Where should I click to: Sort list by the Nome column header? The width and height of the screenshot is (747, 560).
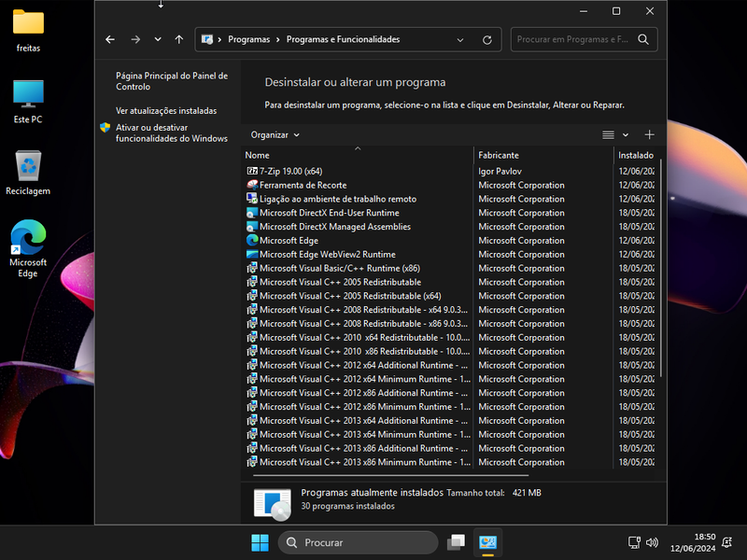[x=358, y=155]
